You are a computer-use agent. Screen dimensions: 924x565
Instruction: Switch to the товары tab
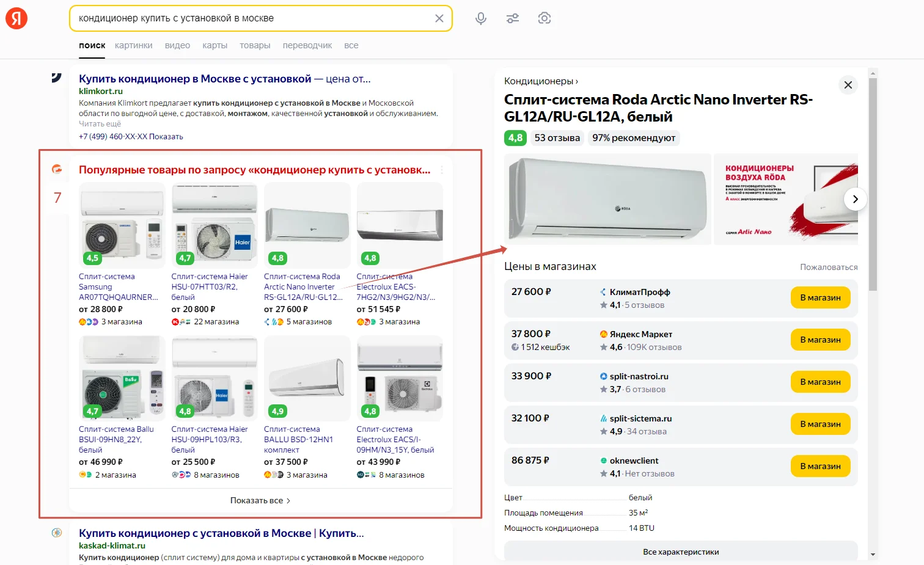pos(255,45)
